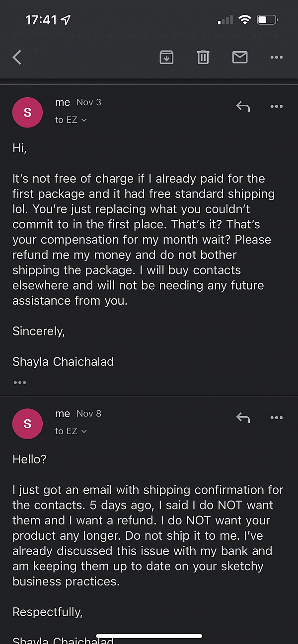This screenshot has width=298, height=644.
Task: Tap sender avatar on Nov 3 message
Action: coord(27,113)
